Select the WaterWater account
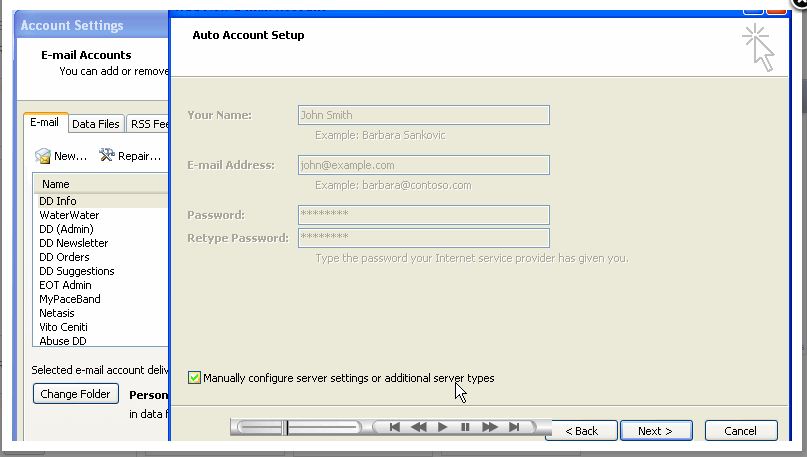The image size is (807, 457). (x=101, y=215)
